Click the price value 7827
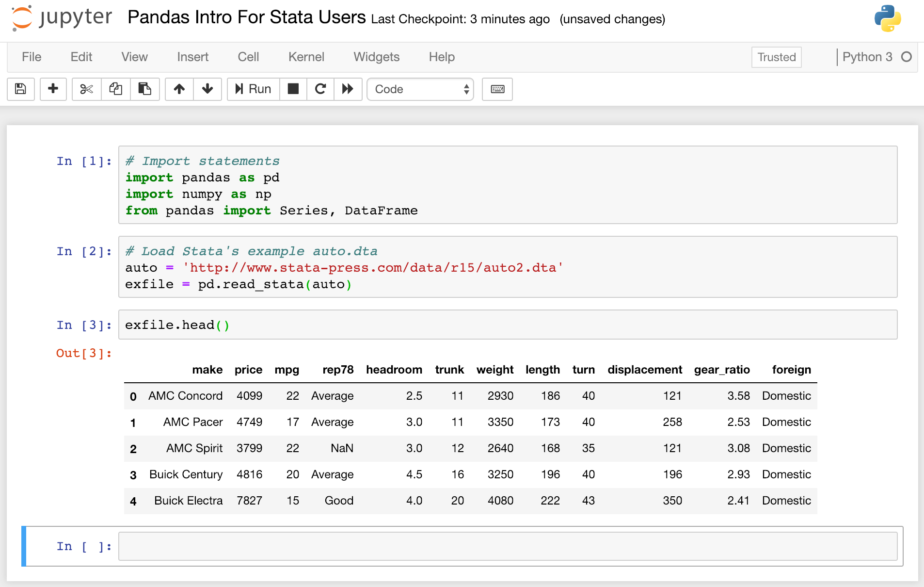This screenshot has height=587, width=924. 249,501
